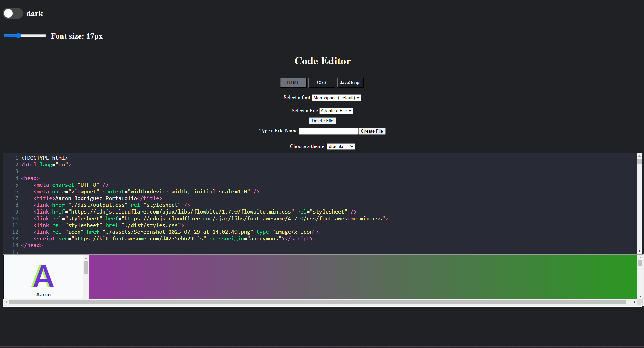Click the preview horizontal scrollbar left arrow
This screenshot has height=348, width=644.
pos(6,302)
